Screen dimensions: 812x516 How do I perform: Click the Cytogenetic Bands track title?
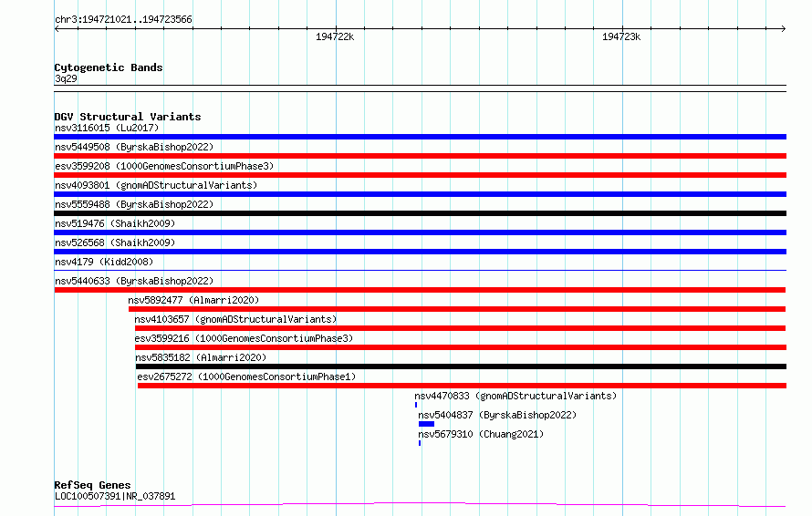coord(109,67)
